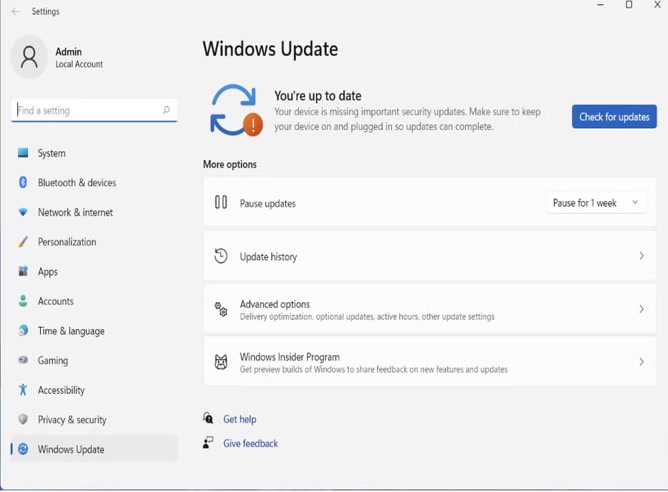Viewport: 668px width, 492px height.
Task: Minimize the Settings window
Action: [600, 5]
